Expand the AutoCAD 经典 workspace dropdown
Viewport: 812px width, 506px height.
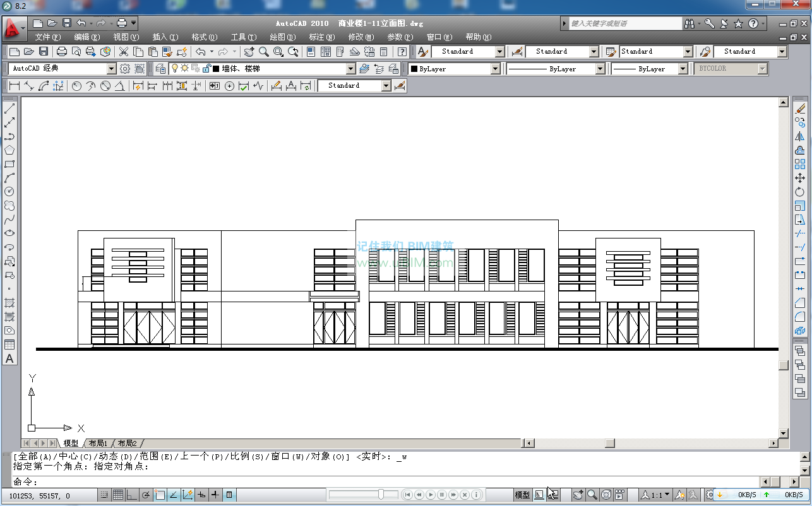pyautogui.click(x=112, y=69)
